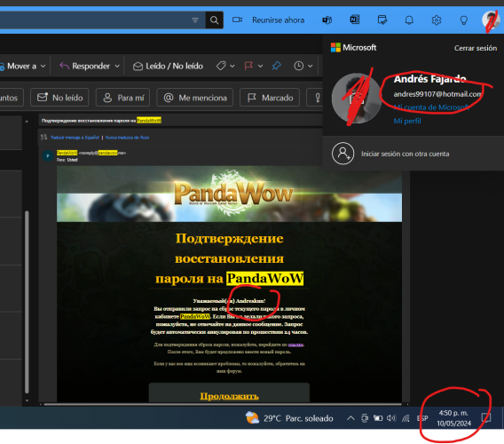Click the categorize tag icon
The image size is (504, 444).
(x=221, y=66)
